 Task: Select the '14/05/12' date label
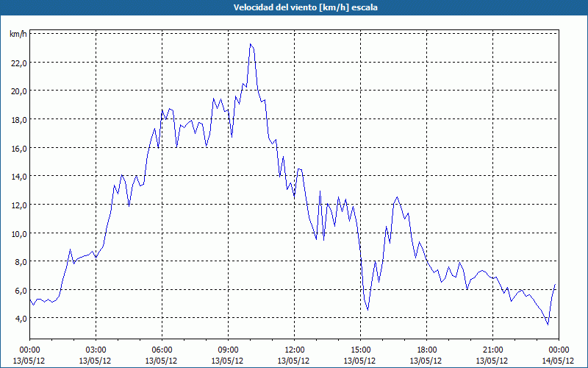(559, 361)
